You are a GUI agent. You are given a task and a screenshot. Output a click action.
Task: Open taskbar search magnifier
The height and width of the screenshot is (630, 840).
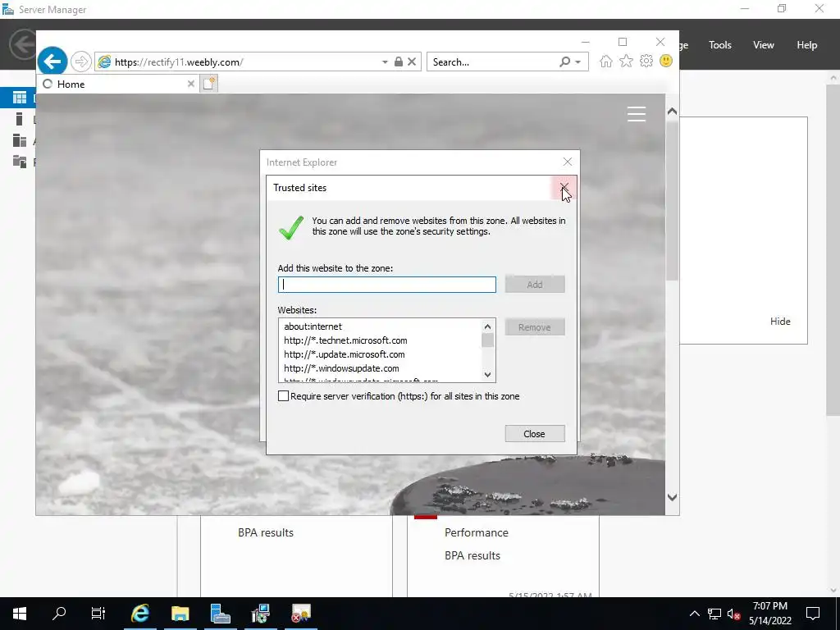point(59,614)
